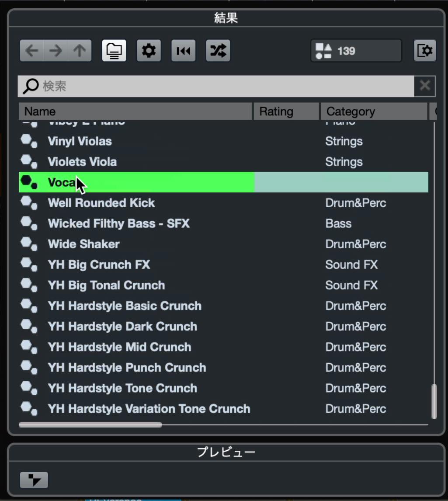Click preset icon beside YH Hardstyle Mid Crunch

[x=29, y=347]
